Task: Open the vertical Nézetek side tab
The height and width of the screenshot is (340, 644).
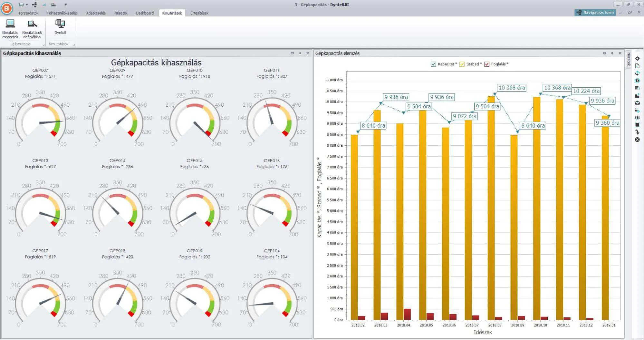Action: coord(629,59)
